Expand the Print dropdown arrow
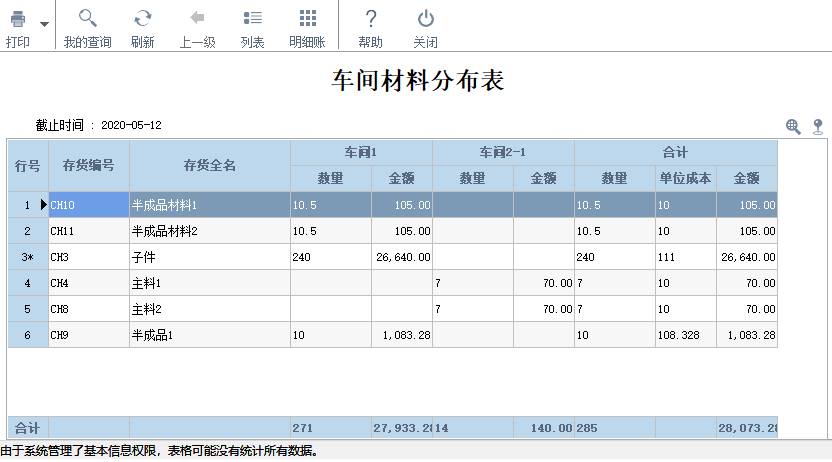Viewport: 832px width, 462px height. coord(43,24)
